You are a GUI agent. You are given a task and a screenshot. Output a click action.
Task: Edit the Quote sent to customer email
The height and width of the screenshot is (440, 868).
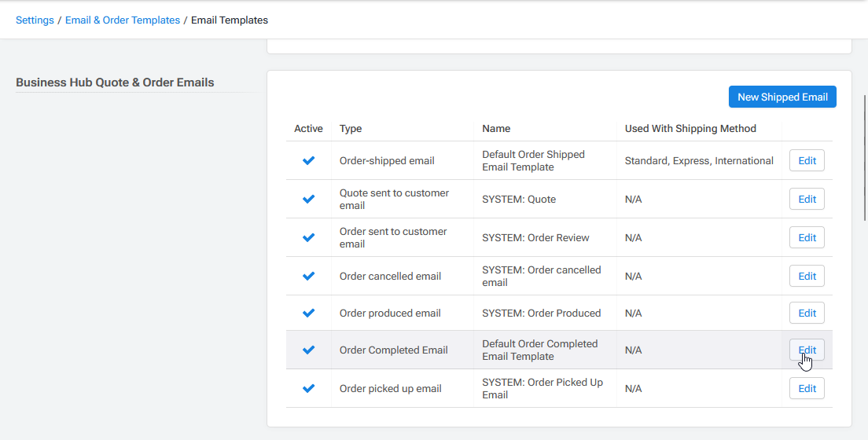807,200
